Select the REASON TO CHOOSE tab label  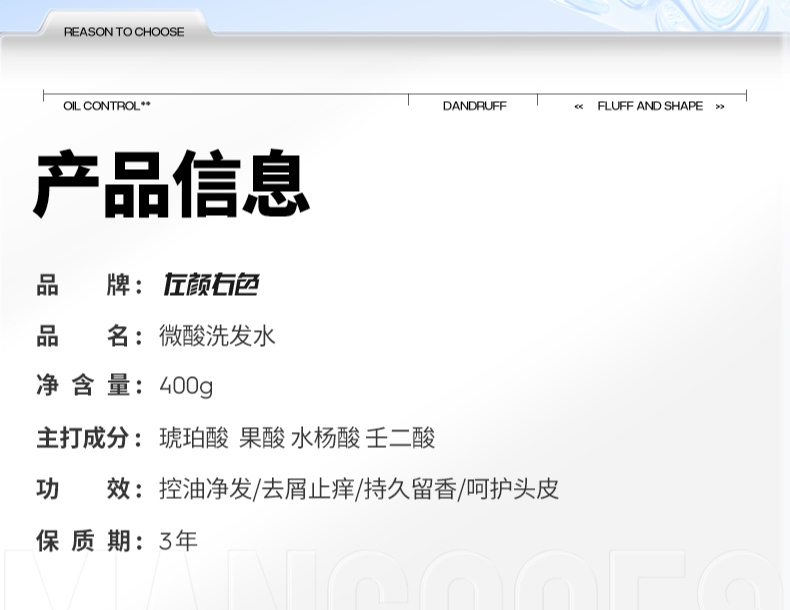(x=124, y=32)
